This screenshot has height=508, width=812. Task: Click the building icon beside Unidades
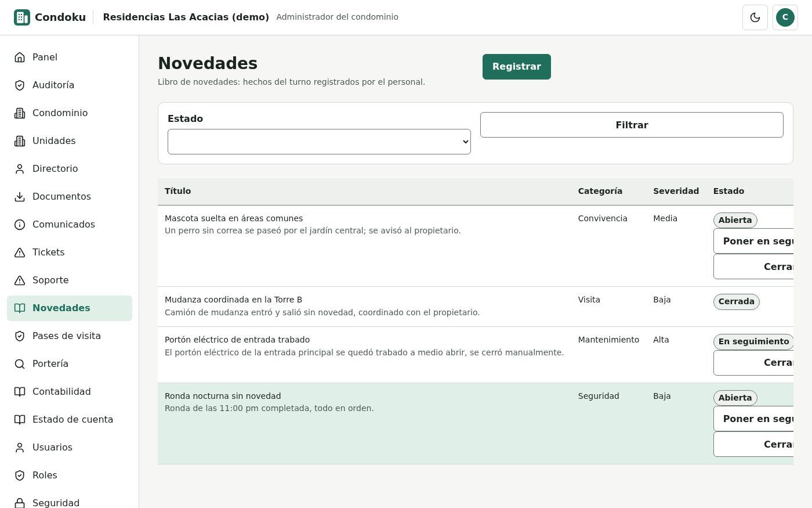(20, 140)
